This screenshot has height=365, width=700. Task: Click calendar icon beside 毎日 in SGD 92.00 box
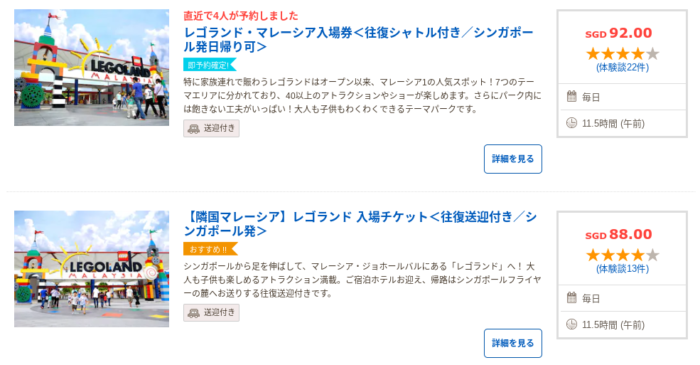[x=571, y=96]
